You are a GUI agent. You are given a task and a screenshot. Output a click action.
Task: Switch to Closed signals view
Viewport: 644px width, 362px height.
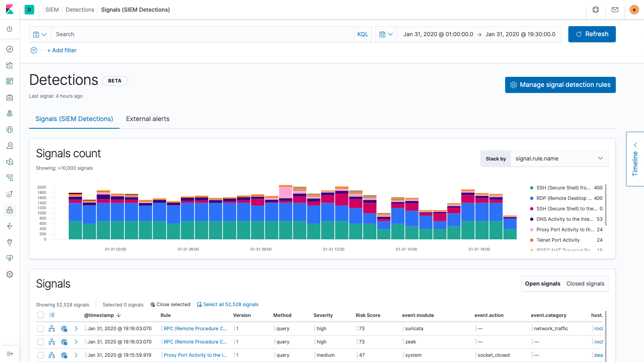(585, 284)
